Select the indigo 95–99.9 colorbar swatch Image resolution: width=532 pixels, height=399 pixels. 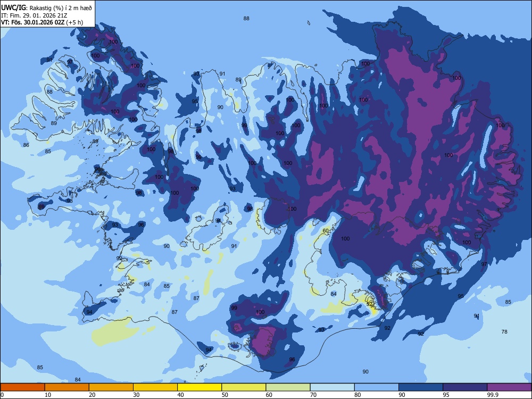pos(465,387)
